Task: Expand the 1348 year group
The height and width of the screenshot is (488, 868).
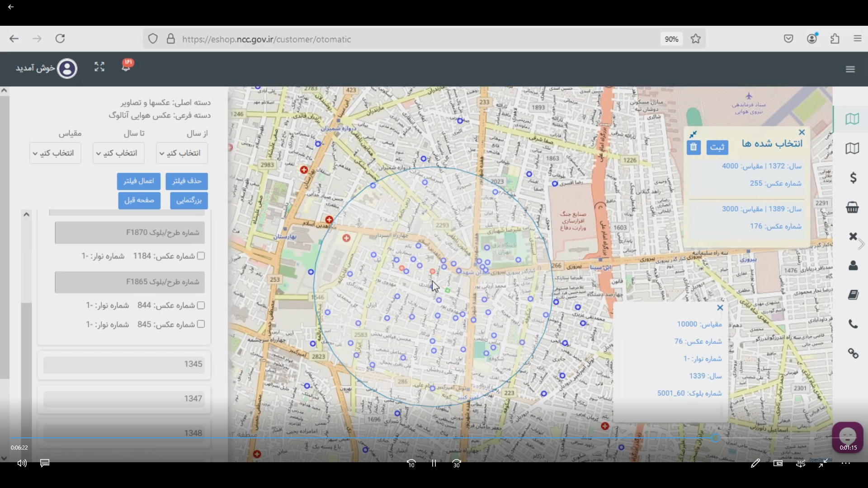Action: click(123, 433)
